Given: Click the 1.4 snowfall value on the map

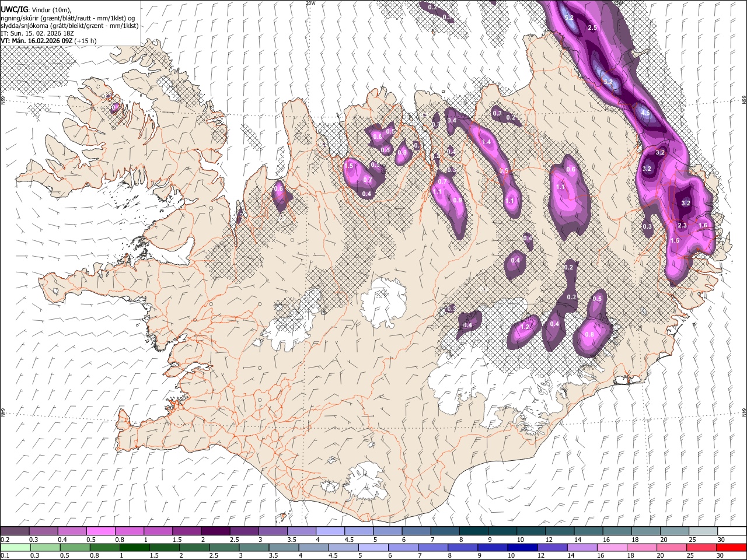Looking at the screenshot, I should 486,142.
